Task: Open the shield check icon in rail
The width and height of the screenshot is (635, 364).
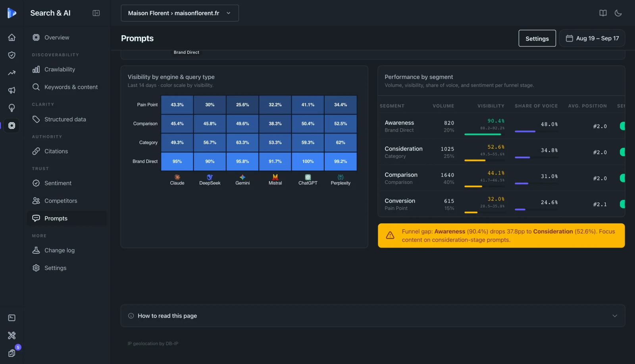Action: [x=12, y=55]
